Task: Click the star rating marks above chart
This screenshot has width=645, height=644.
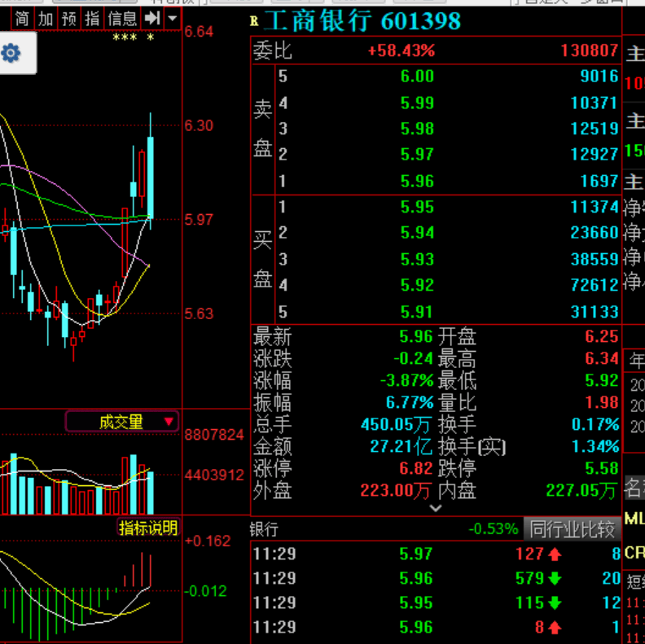Action: [x=134, y=37]
